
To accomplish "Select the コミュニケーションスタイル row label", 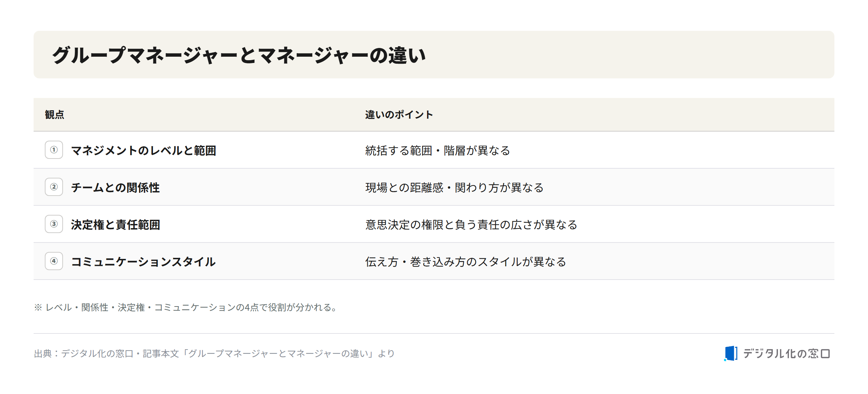I will (143, 262).
